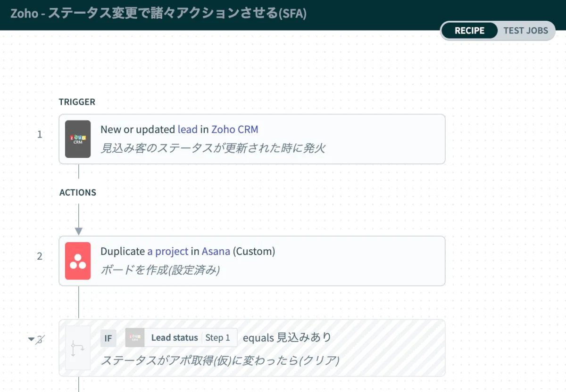Click the step comment ボードを作成(設定済み)
566x392 pixels.
tap(160, 270)
